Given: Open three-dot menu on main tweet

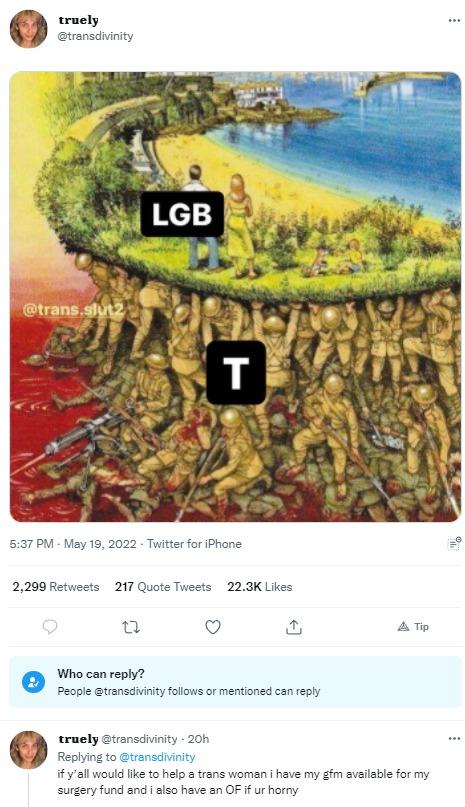Looking at the screenshot, I should click(454, 21).
